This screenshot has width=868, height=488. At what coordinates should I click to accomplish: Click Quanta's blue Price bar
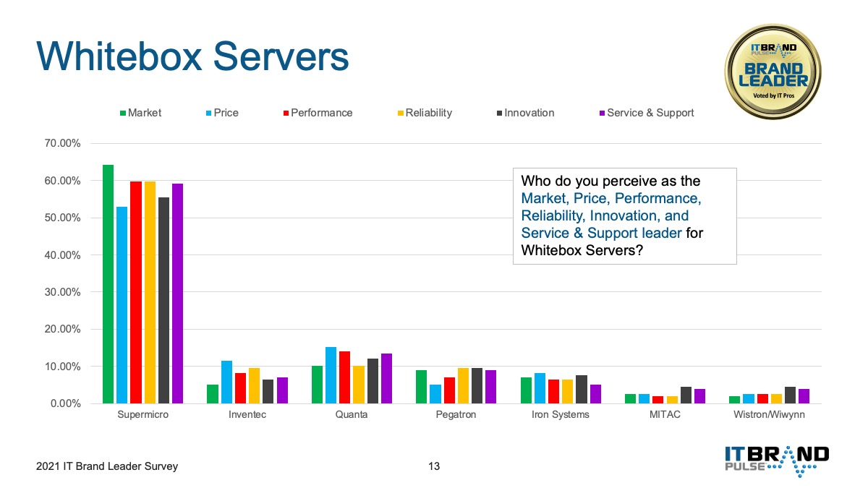(x=331, y=375)
